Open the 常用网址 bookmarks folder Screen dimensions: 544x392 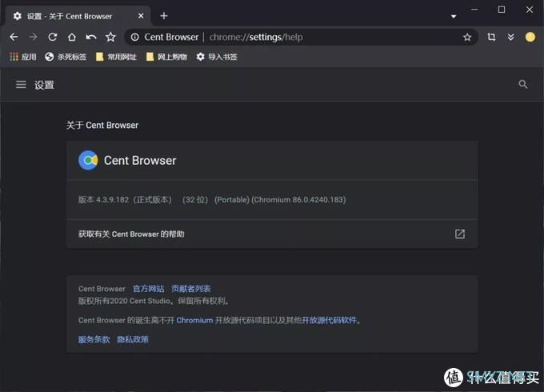click(116, 57)
